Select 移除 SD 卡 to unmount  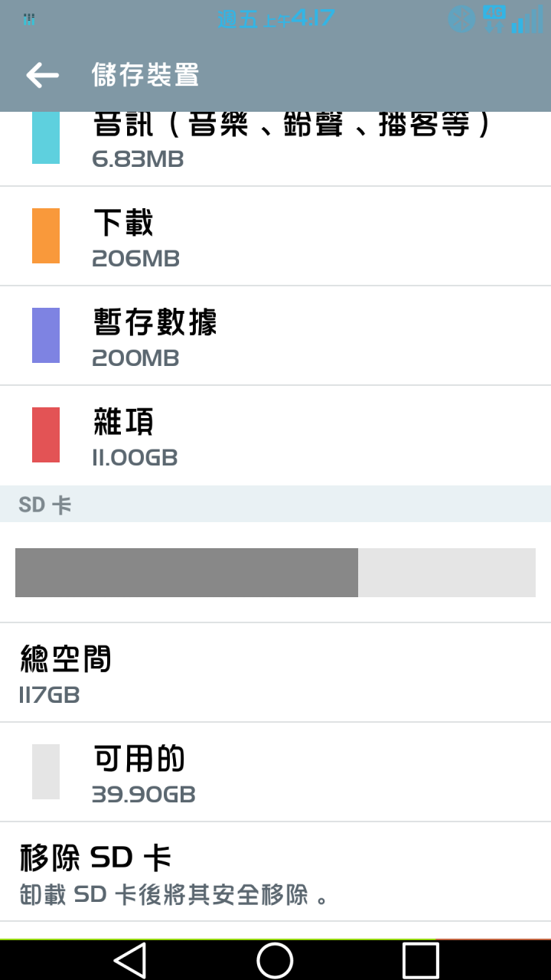[x=275, y=872]
